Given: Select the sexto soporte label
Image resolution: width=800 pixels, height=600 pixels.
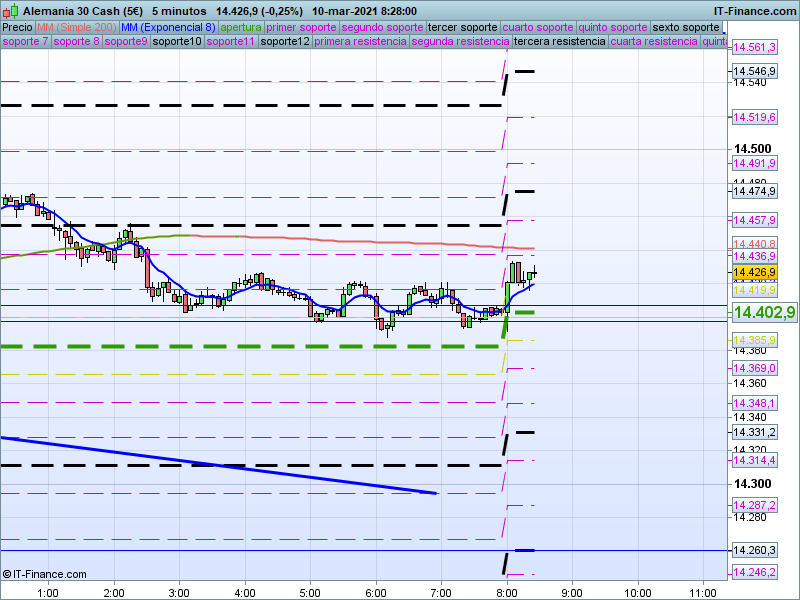Looking at the screenshot, I should [x=685, y=27].
